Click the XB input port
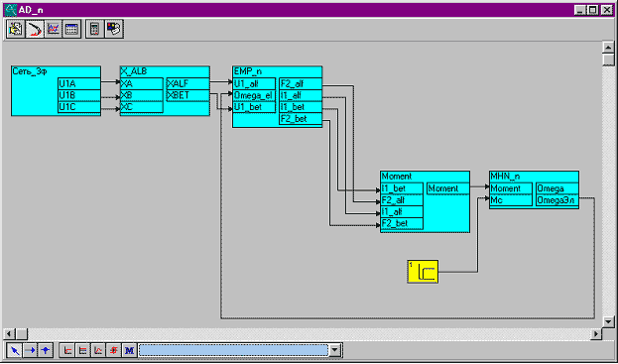This screenshot has width=618, height=364. [142, 95]
